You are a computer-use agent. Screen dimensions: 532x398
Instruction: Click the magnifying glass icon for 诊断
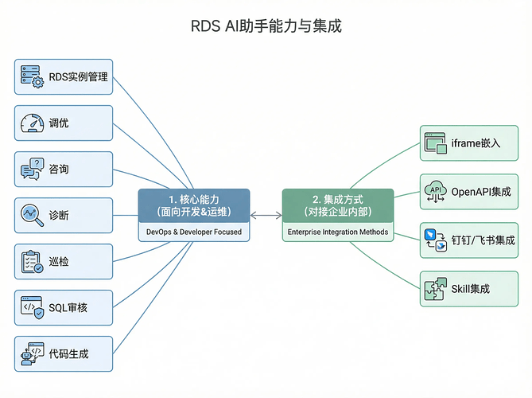[32, 214]
